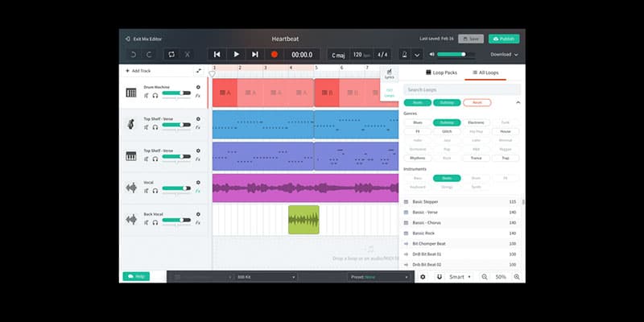Zoom in with the magnifier plus icon
This screenshot has width=644, height=322.
coord(517,277)
